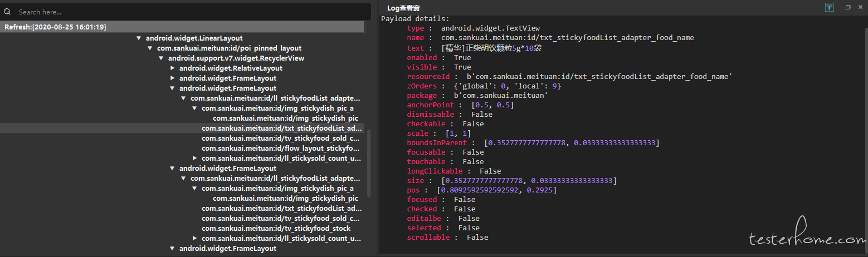Undock the Log viewer panel via float icon
Screen dimensions: 868x257
[848, 7]
